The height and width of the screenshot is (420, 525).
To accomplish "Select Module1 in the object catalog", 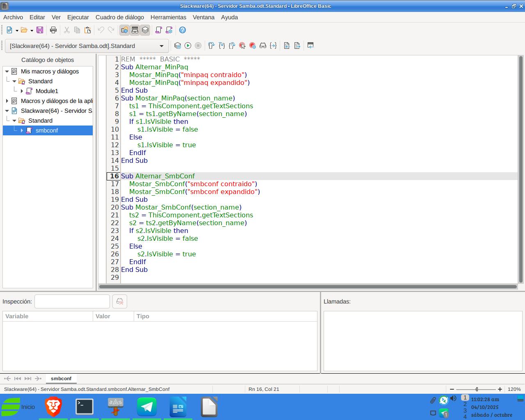I will (x=47, y=91).
